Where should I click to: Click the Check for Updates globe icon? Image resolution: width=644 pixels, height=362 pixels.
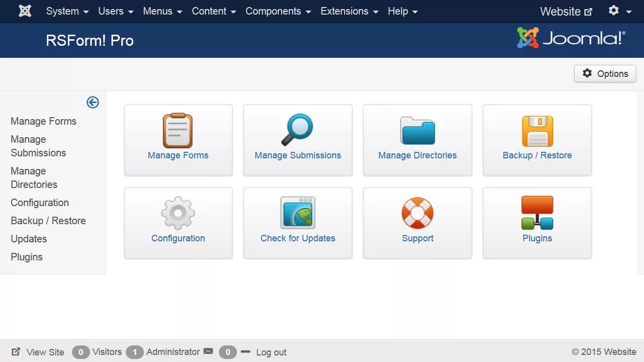click(x=298, y=213)
